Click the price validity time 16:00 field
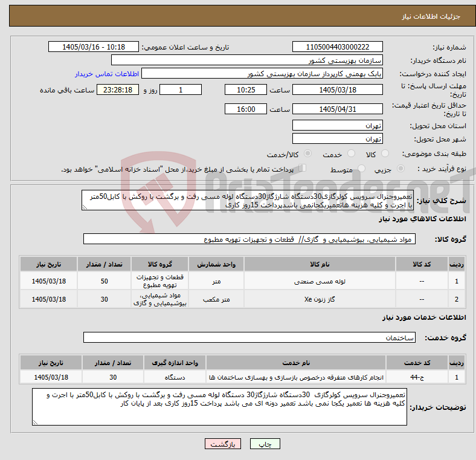 (246, 109)
